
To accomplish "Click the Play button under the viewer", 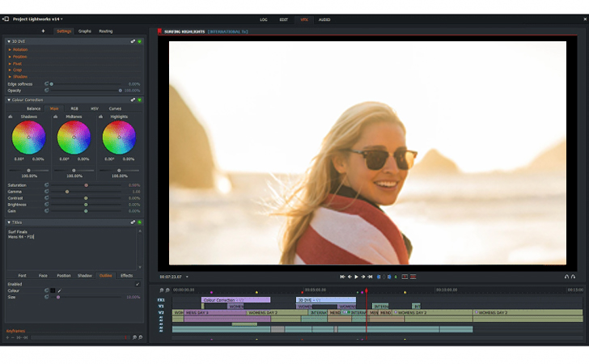I will point(357,277).
